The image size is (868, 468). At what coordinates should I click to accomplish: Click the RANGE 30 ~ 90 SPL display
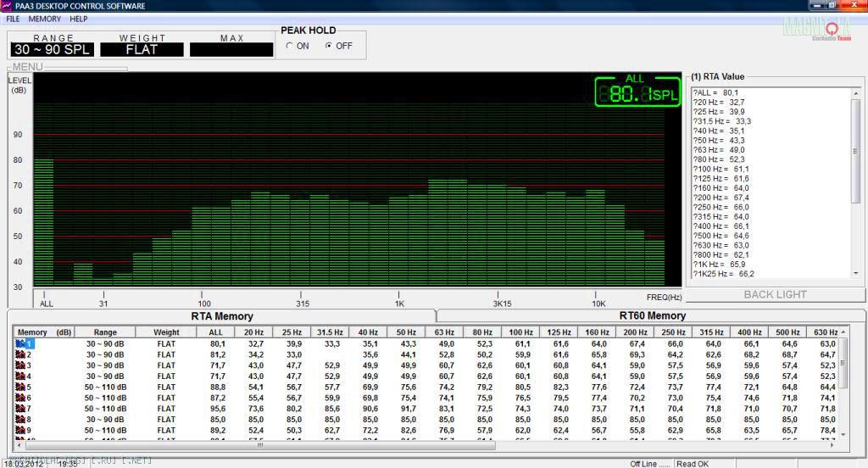click(x=52, y=49)
